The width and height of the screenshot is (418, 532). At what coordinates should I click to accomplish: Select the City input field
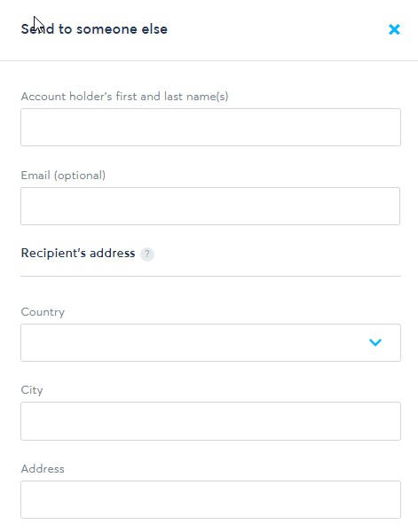click(x=210, y=421)
